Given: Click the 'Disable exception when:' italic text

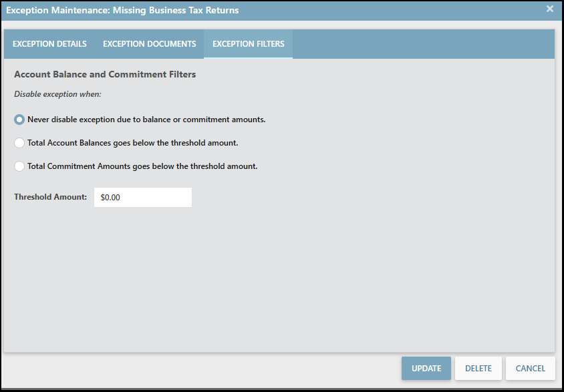Looking at the screenshot, I should click(x=57, y=94).
